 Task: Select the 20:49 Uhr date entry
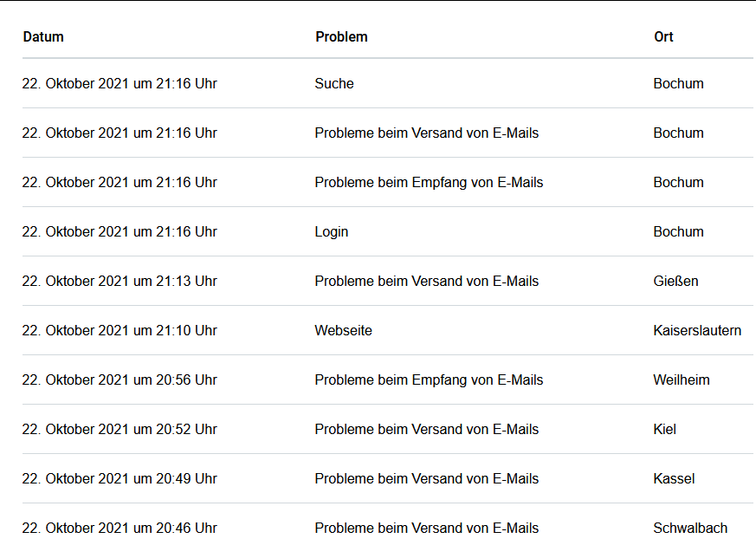pos(120,479)
